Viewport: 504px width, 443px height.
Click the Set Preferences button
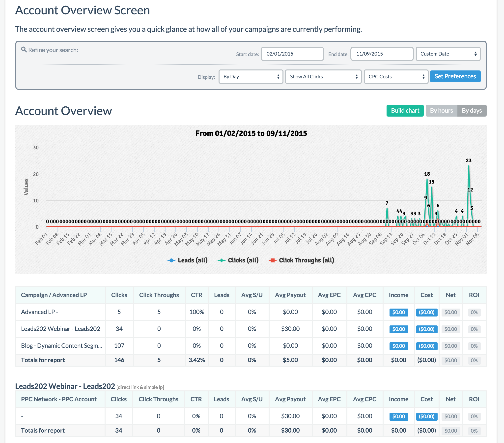(x=455, y=76)
